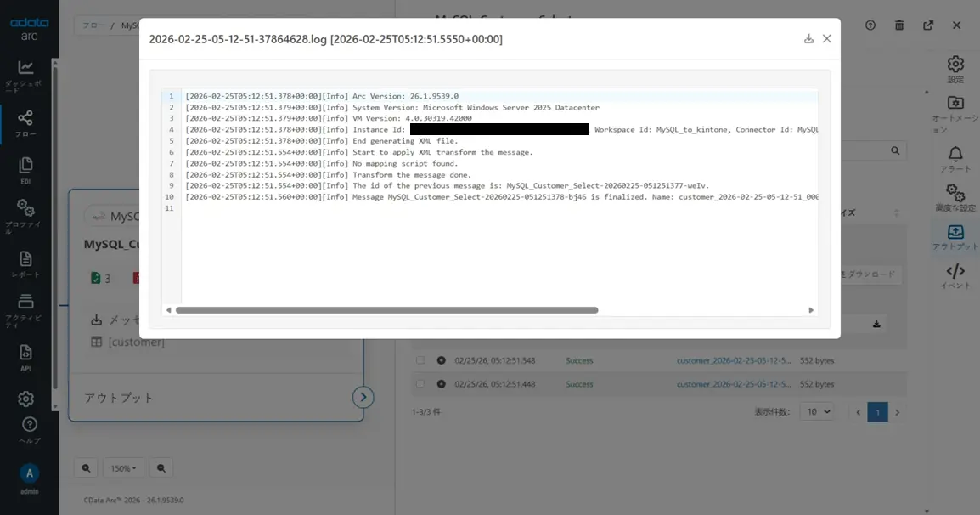
Task: Select checkbox for row 05:12:51.448
Action: point(420,384)
